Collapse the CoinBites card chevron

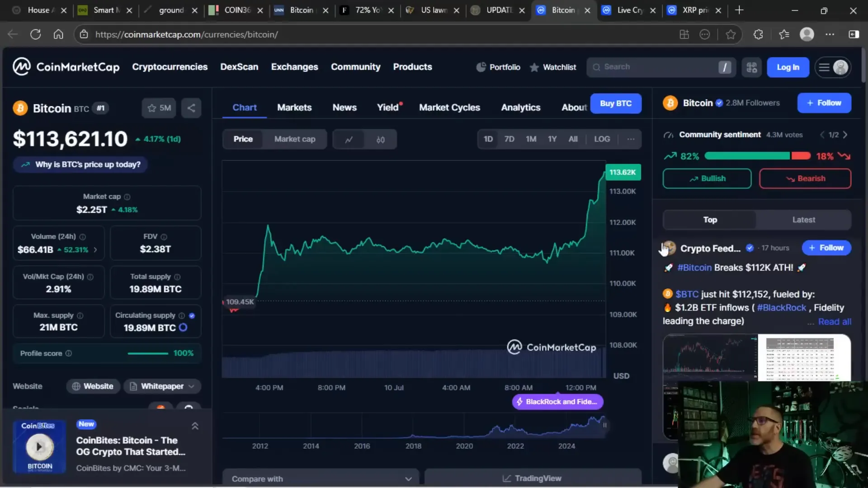coord(195,426)
